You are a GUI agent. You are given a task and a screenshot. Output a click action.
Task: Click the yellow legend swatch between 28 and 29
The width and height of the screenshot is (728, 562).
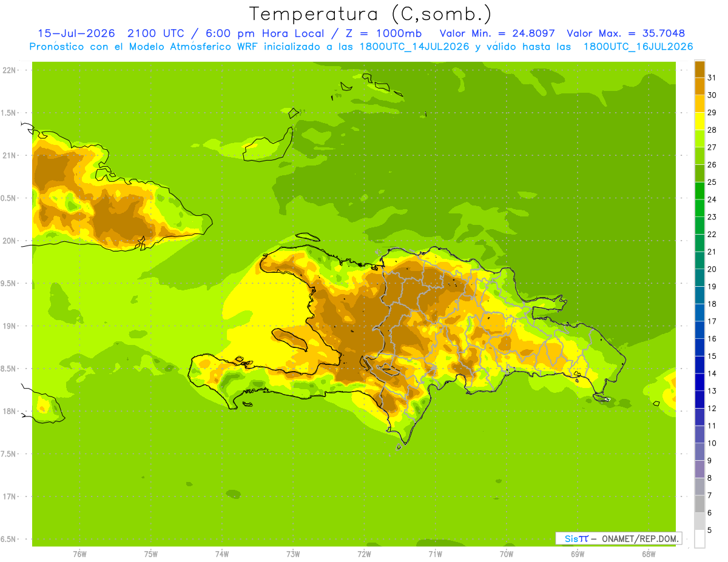point(699,121)
